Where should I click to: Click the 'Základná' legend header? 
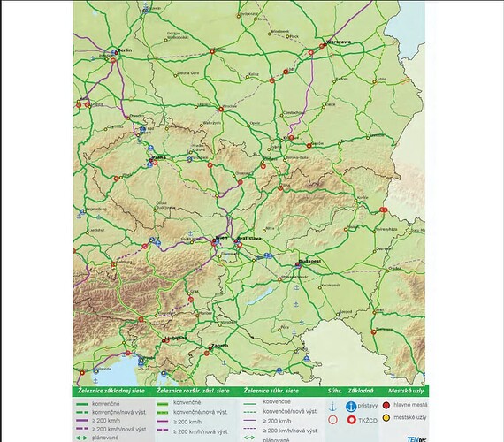(x=361, y=391)
